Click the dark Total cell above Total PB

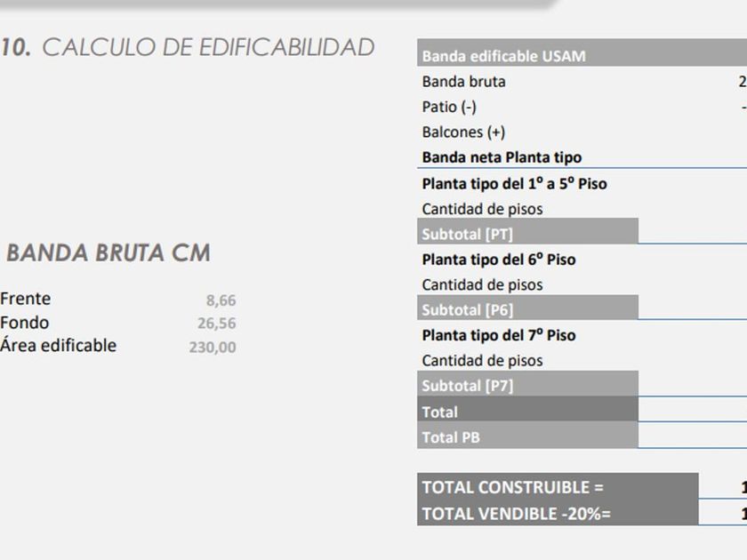527,412
